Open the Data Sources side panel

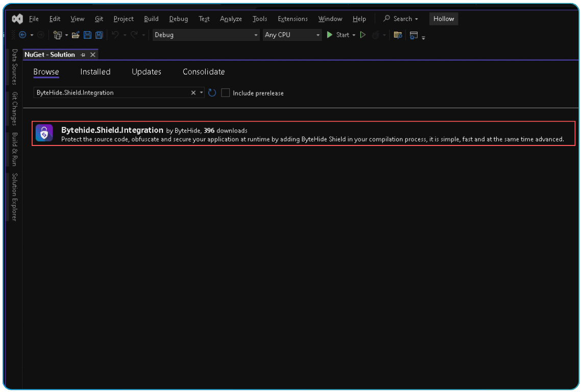pyautogui.click(x=15, y=67)
